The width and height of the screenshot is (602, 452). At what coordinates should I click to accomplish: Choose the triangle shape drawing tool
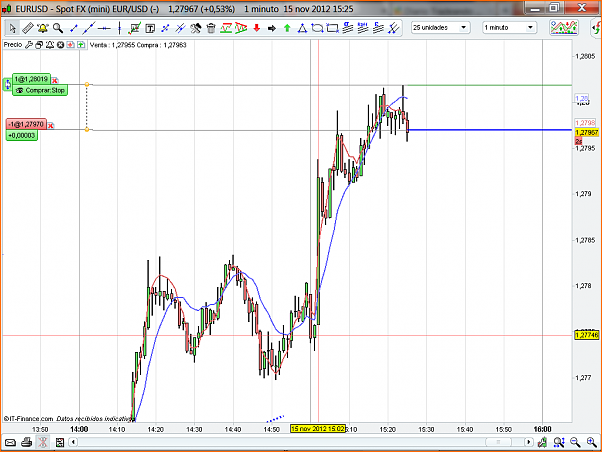point(303,28)
